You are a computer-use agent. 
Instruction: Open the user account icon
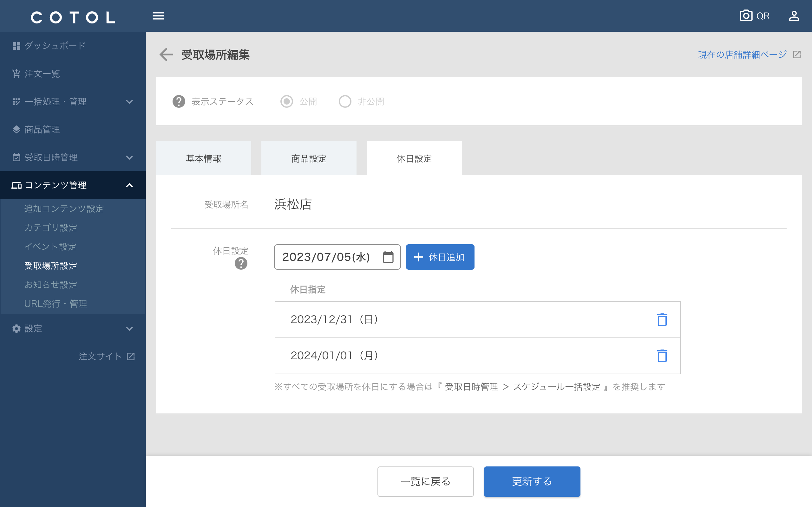[x=794, y=15]
